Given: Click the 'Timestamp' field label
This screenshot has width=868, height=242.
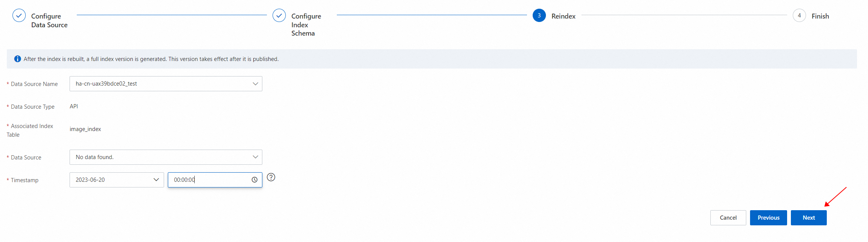Looking at the screenshot, I should coord(25,180).
